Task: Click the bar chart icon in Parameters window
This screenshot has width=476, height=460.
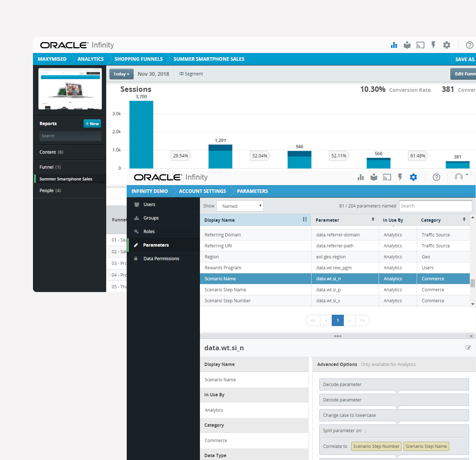Action: (x=361, y=177)
